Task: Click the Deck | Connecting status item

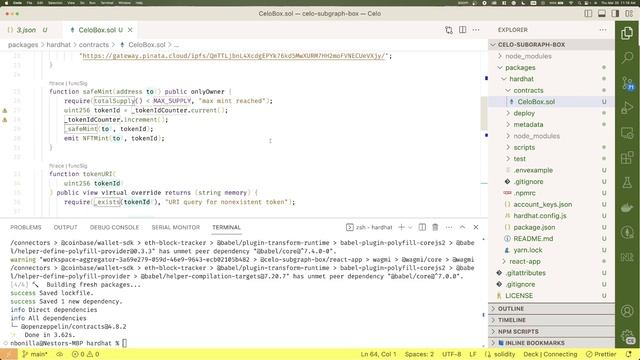Action: point(550,354)
